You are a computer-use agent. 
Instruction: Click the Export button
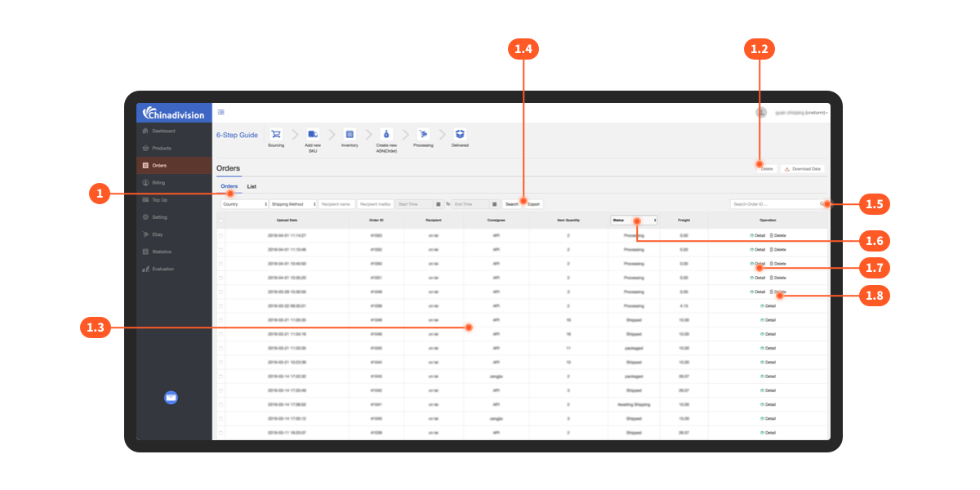point(532,204)
